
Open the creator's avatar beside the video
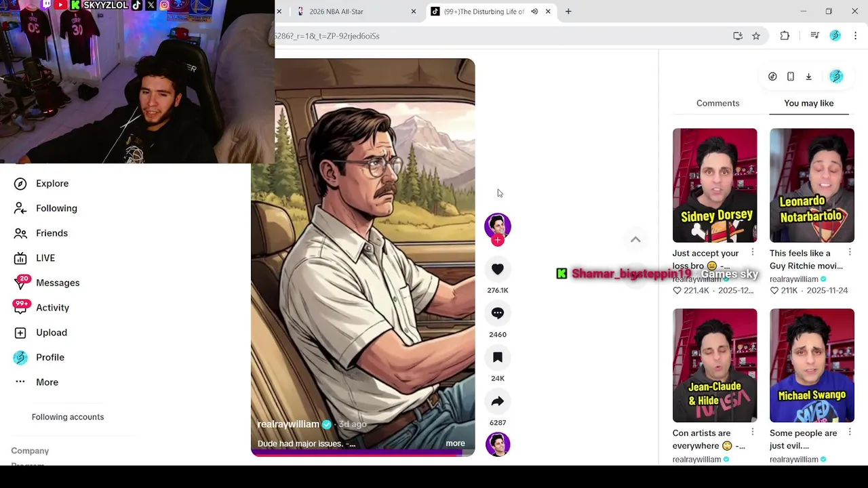click(498, 226)
